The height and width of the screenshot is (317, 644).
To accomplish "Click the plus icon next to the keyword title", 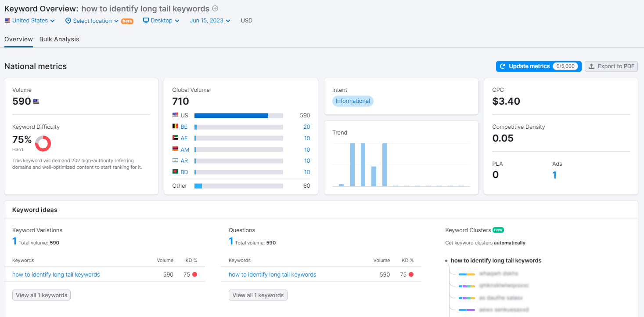I will pos(215,8).
